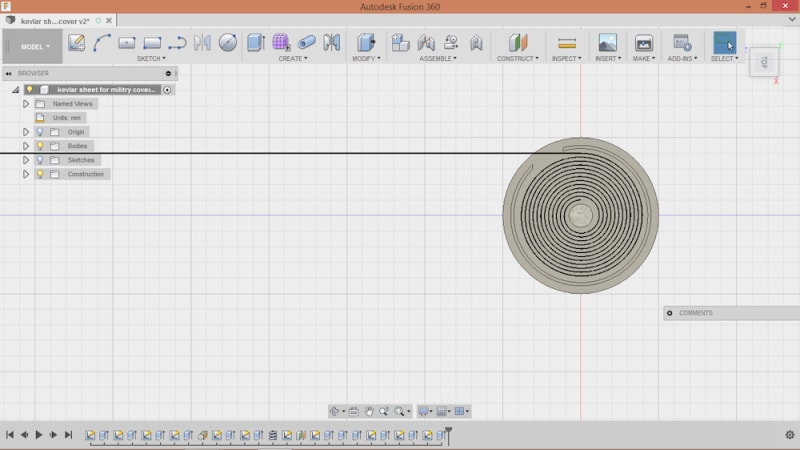This screenshot has width=800, height=450.
Task: Open the ASSEMBLE menu
Action: [436, 58]
